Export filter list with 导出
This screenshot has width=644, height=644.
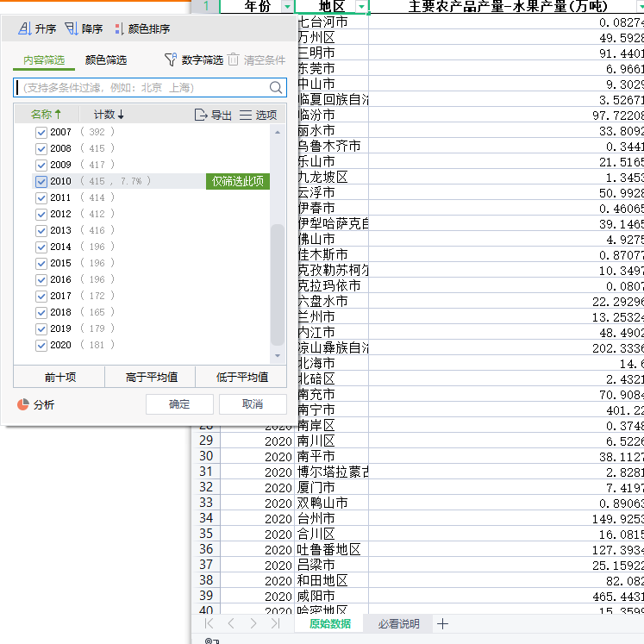[213, 115]
